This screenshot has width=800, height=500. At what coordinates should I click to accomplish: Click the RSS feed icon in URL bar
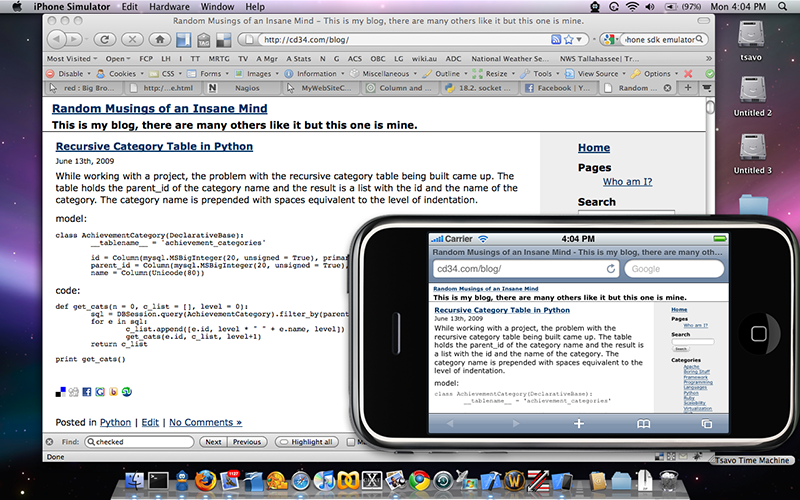tap(556, 39)
